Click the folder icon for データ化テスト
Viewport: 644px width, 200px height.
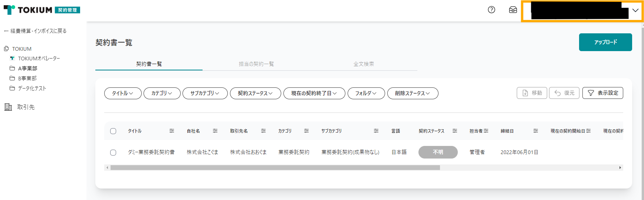coord(12,88)
